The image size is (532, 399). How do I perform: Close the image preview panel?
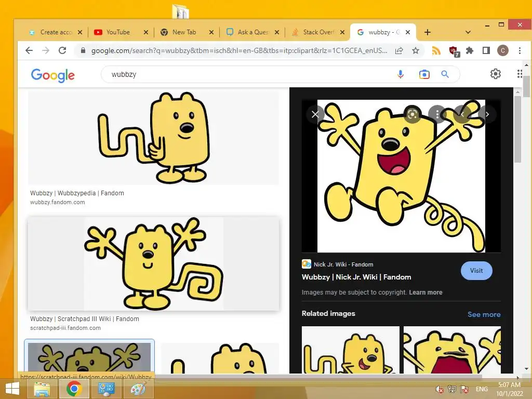315,114
